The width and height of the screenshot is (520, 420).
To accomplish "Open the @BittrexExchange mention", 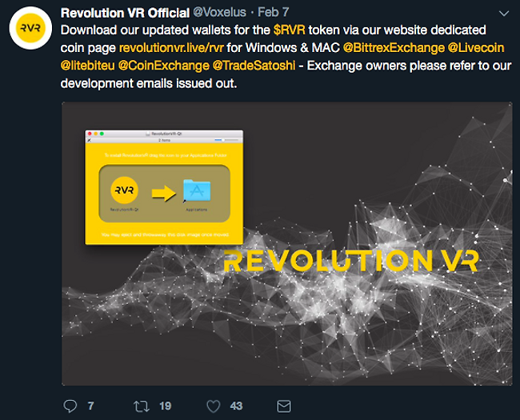I will [394, 48].
